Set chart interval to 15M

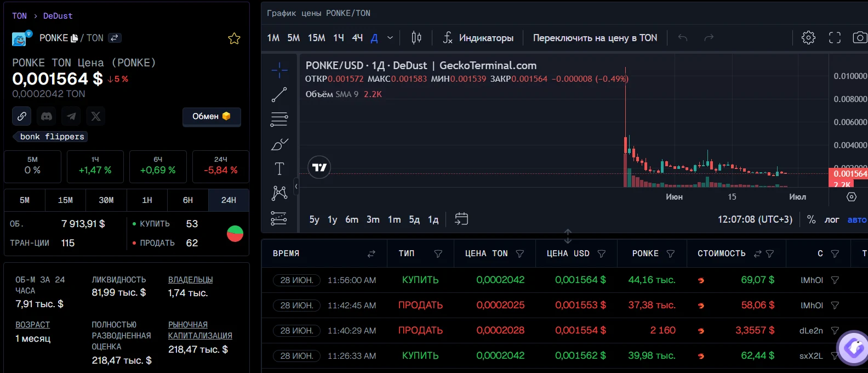316,38
